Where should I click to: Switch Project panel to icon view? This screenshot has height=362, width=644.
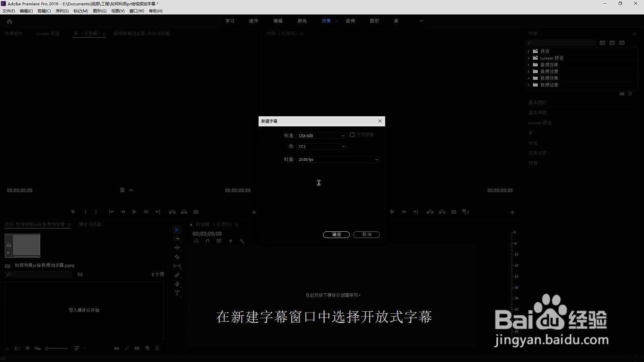(x=27, y=348)
